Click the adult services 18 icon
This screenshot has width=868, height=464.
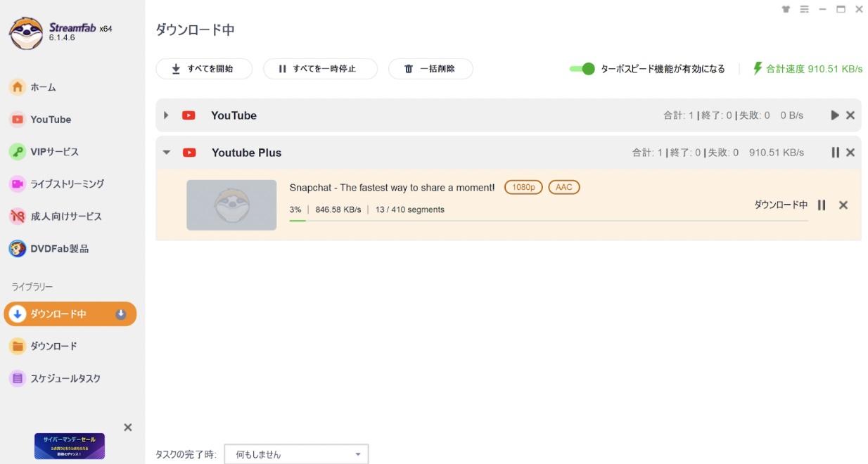pos(18,216)
